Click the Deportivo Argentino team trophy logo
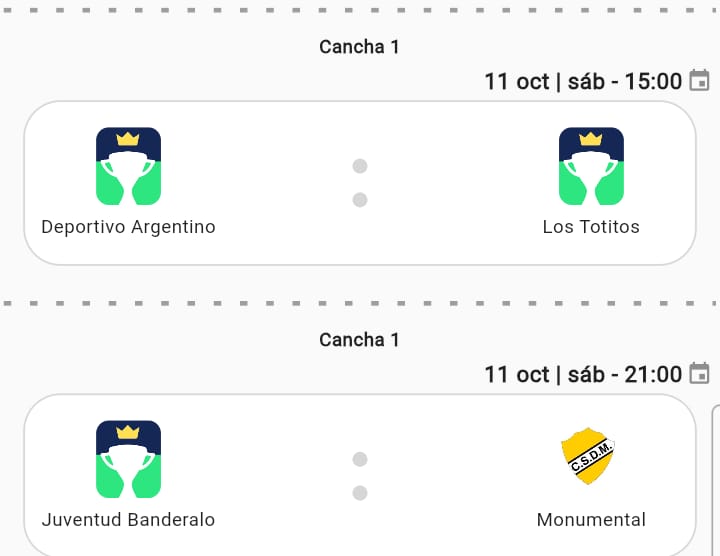This screenshot has height=556, width=720. click(128, 166)
